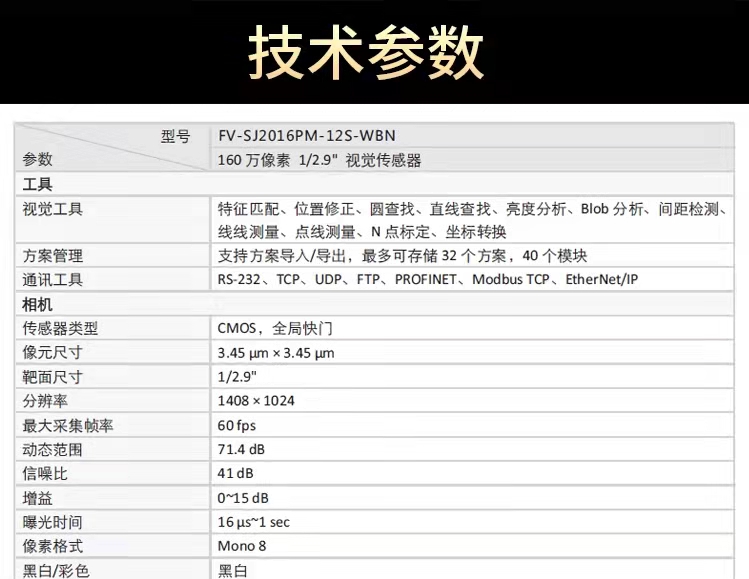Click the 工具 section header row
Viewport: 749px width, 579px height.
click(x=38, y=185)
